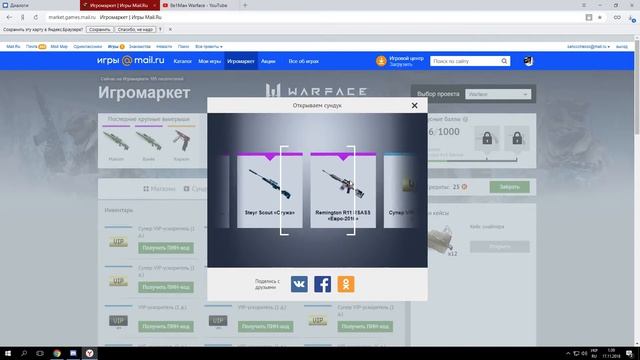Image resolution: width=640 pixels, height=360 pixels.
Task: Open Windows Task View
Action: [40, 353]
